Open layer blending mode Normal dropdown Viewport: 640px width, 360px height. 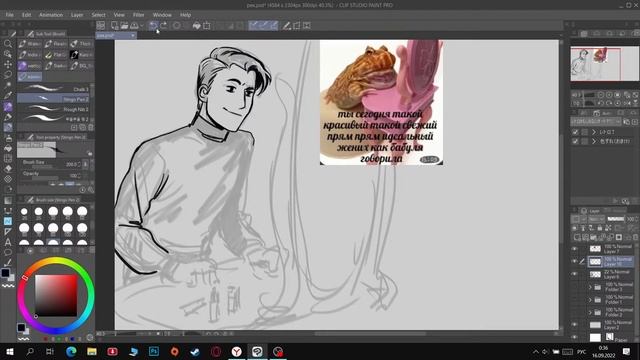click(x=596, y=219)
